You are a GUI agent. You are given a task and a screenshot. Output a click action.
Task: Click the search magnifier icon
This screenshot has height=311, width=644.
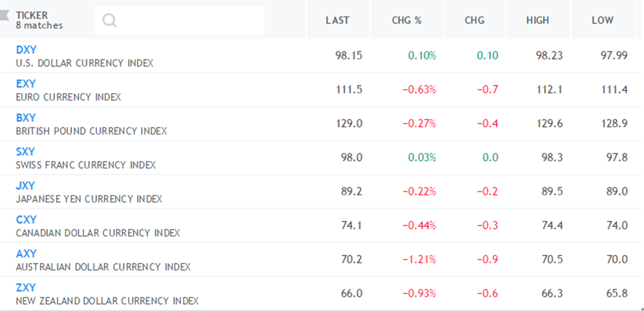pyautogui.click(x=110, y=21)
